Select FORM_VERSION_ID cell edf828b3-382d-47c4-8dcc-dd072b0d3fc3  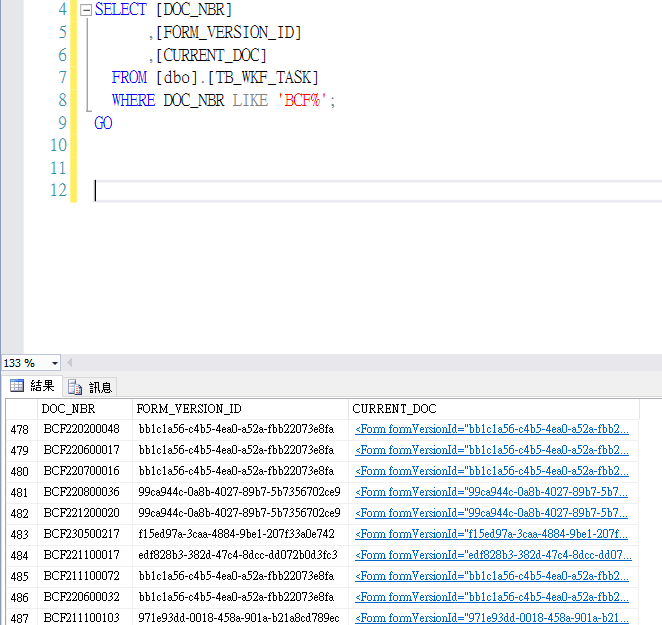click(x=240, y=555)
